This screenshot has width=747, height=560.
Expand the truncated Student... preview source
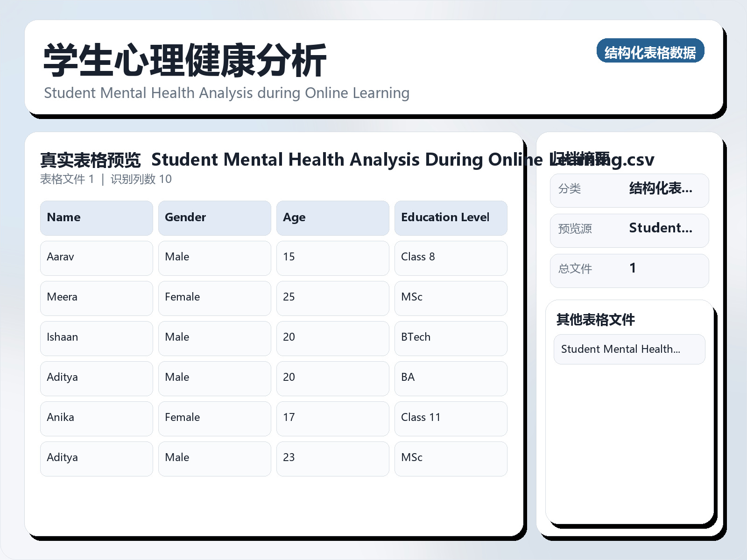661,228
